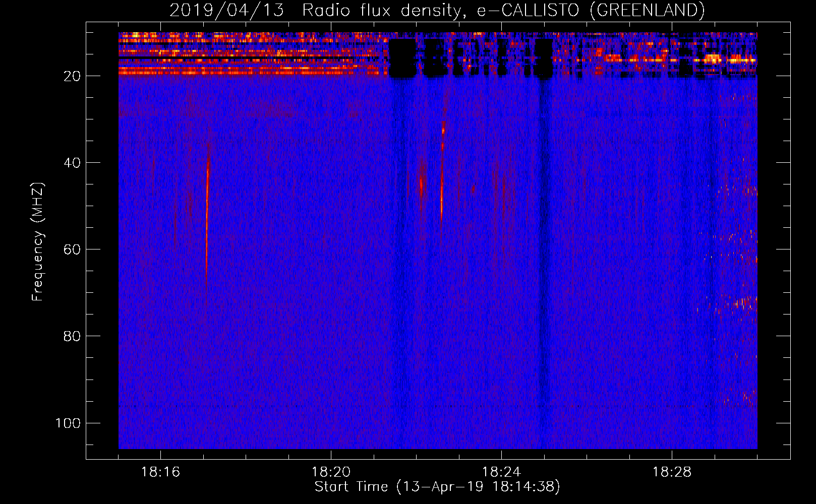Click the large black data gap near 18:21:30

[402, 58]
